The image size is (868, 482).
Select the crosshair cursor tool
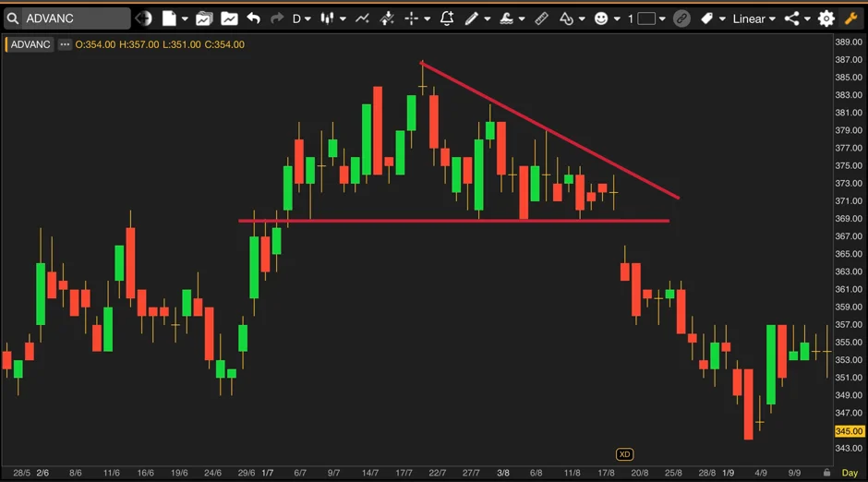tap(411, 18)
